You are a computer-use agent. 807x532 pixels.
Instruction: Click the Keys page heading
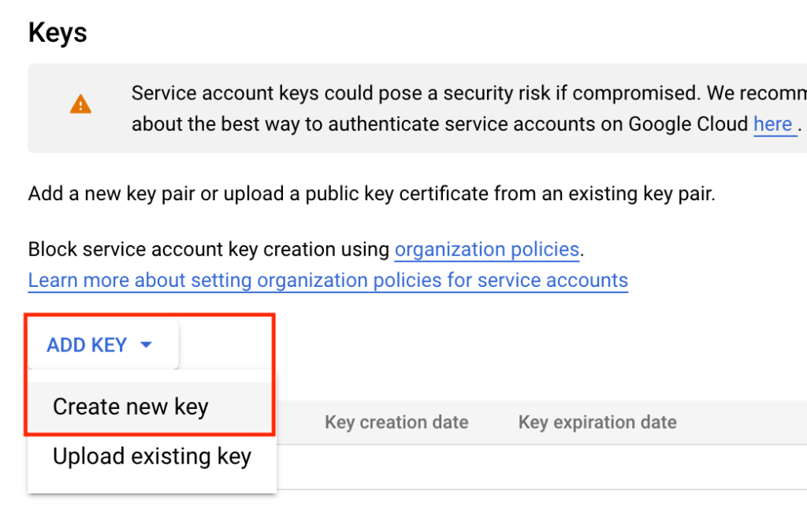58,33
